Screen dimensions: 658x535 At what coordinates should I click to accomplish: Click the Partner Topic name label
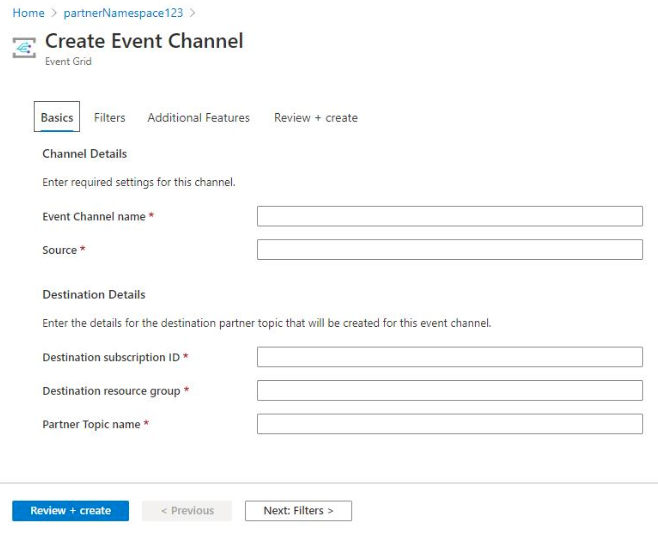[91, 424]
